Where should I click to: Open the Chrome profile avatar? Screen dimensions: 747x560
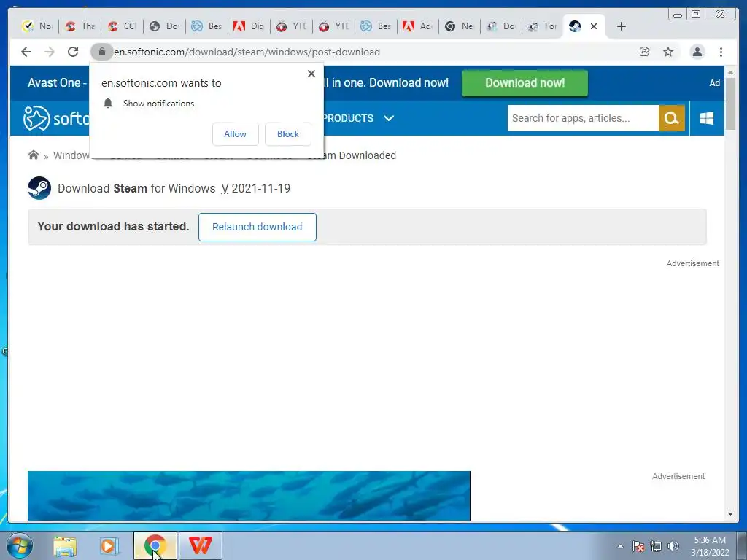coord(697,52)
